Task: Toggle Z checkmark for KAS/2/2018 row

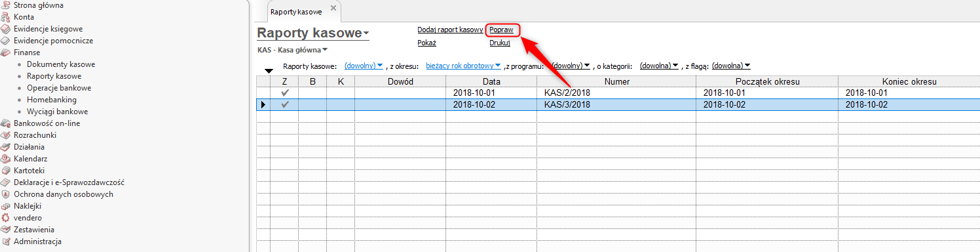Action: tap(285, 93)
